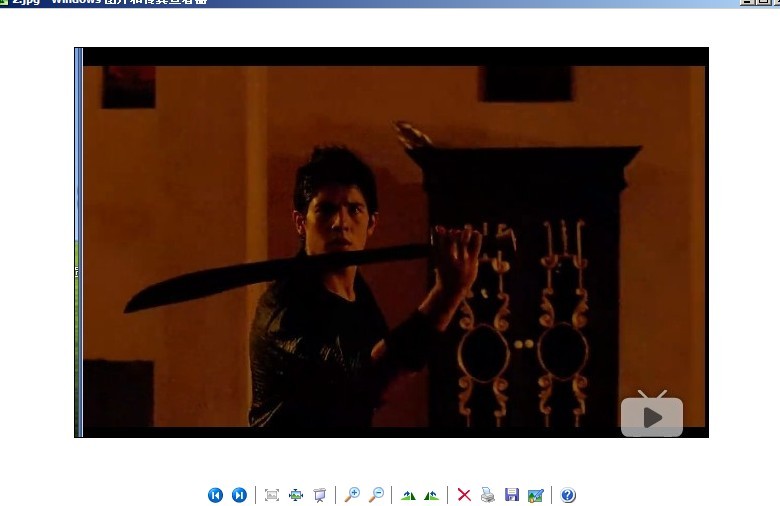The width and height of the screenshot is (780, 506).
Task: Zoom in with the magnifier plus icon
Action: [x=352, y=495]
